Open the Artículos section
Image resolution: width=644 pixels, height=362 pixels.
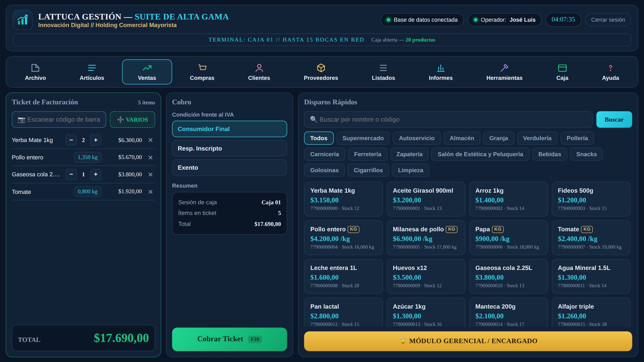pos(92,72)
